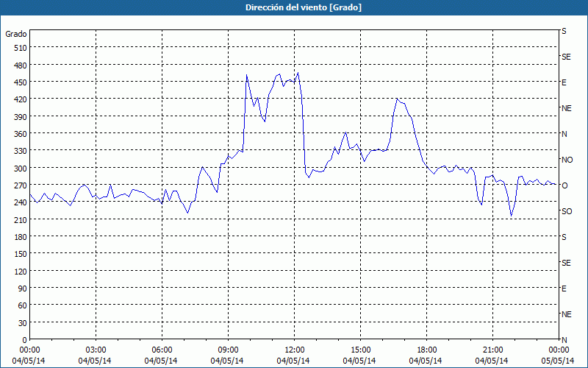
Task: Select the 480 y-axis value
Action: click(21, 65)
